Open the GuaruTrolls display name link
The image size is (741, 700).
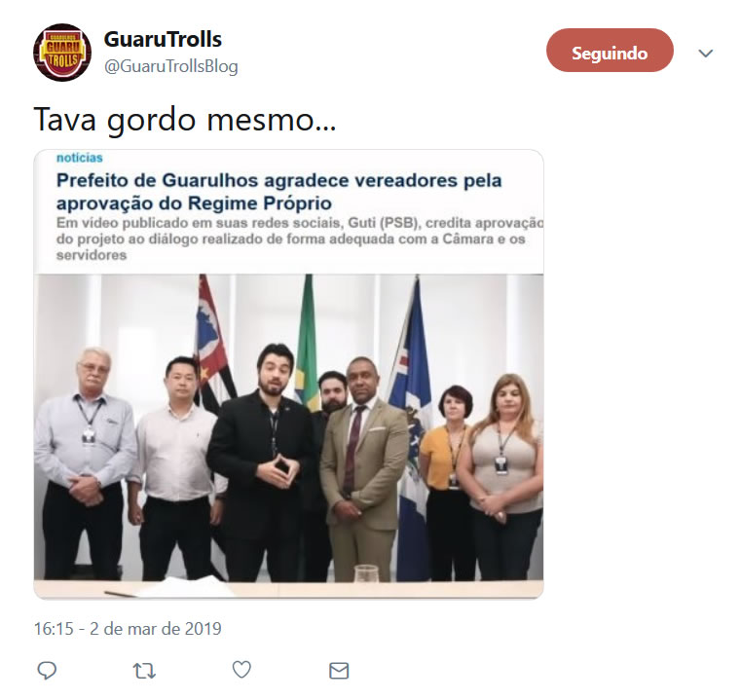coord(163,39)
